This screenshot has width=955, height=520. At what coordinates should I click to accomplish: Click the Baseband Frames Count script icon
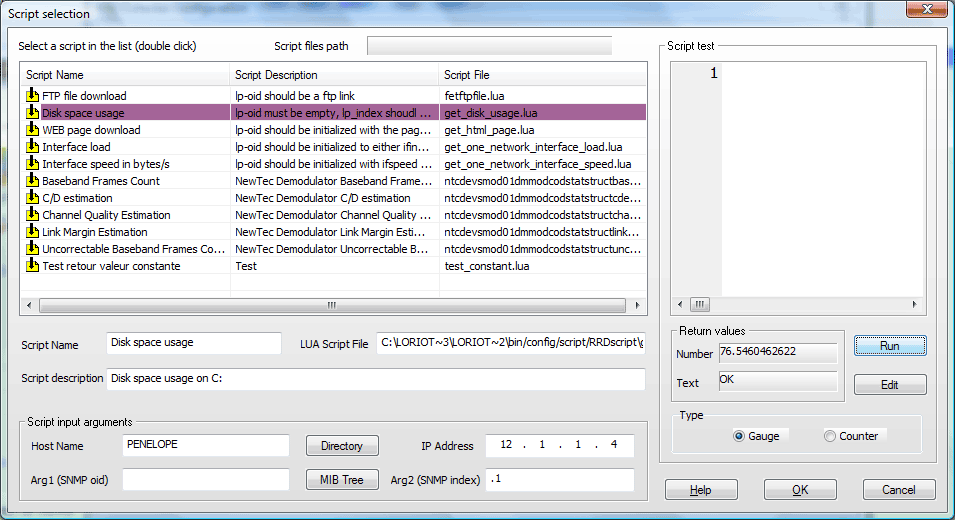pos(32,180)
